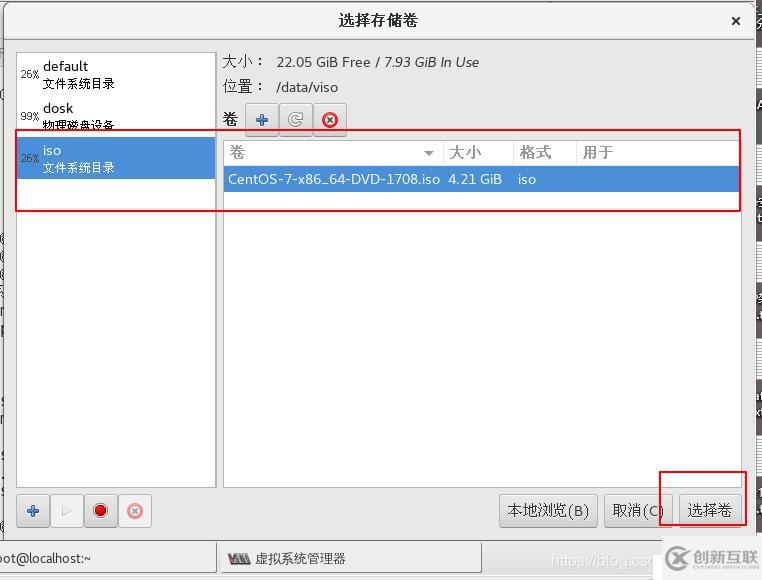The width and height of the screenshot is (762, 580).
Task: Close the 选择存储卷 dialog
Action: pyautogui.click(x=736, y=21)
